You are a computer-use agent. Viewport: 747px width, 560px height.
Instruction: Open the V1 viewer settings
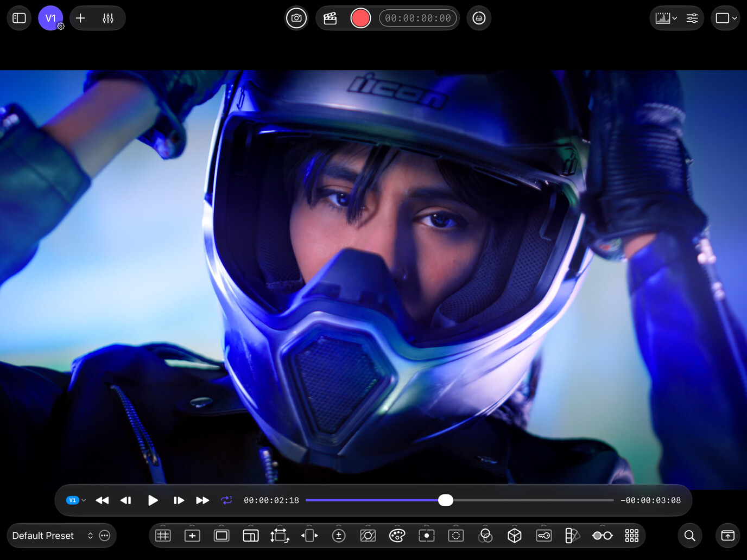point(50,18)
